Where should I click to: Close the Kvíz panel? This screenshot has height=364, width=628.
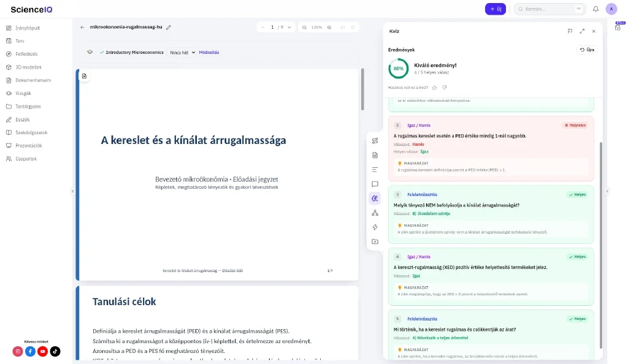(594, 31)
